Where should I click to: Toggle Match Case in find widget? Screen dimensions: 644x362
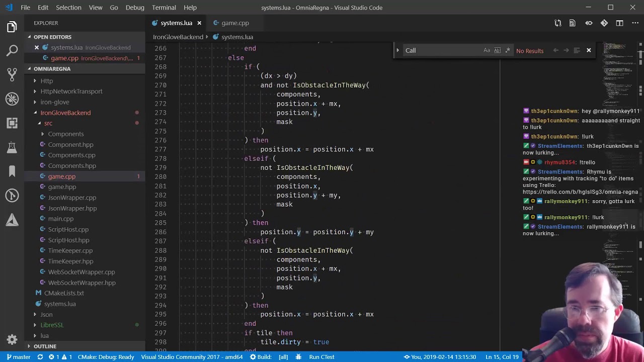click(487, 50)
